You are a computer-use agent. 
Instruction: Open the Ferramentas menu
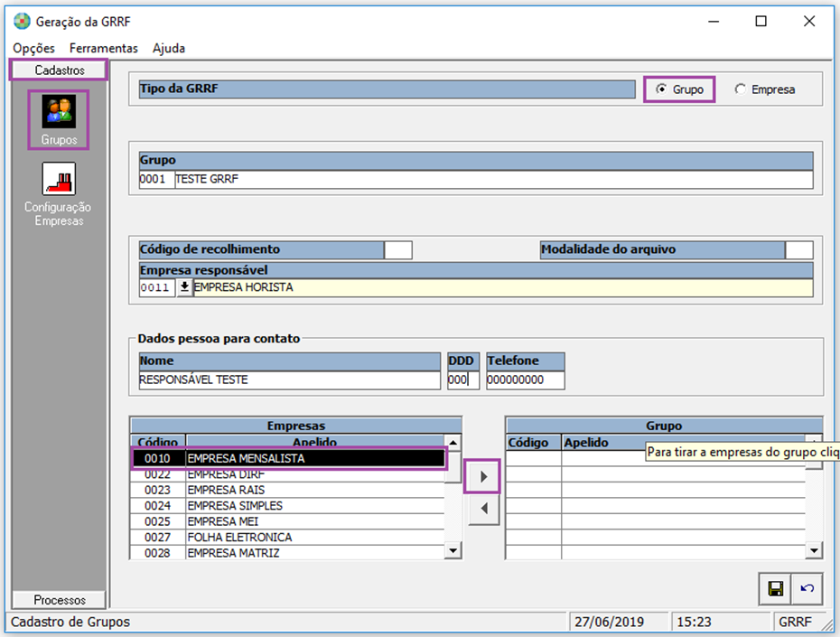(104, 48)
